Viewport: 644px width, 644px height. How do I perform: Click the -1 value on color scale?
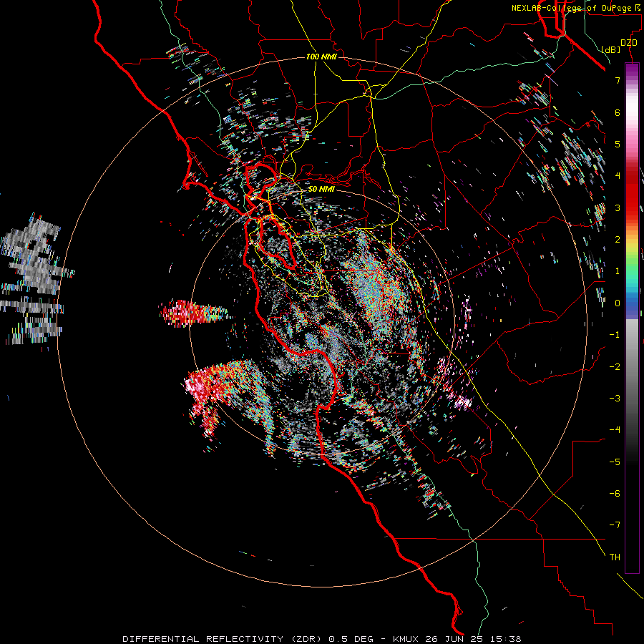click(615, 335)
